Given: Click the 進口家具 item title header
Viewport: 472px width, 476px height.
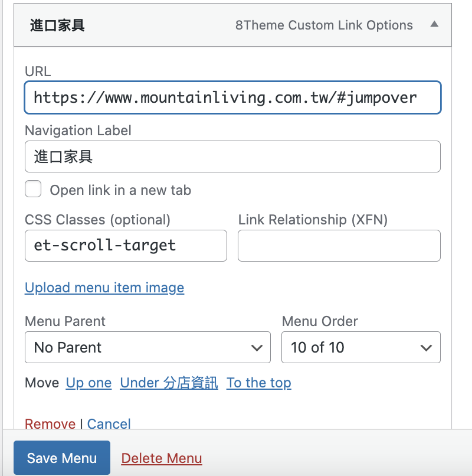Looking at the screenshot, I should click(x=57, y=25).
